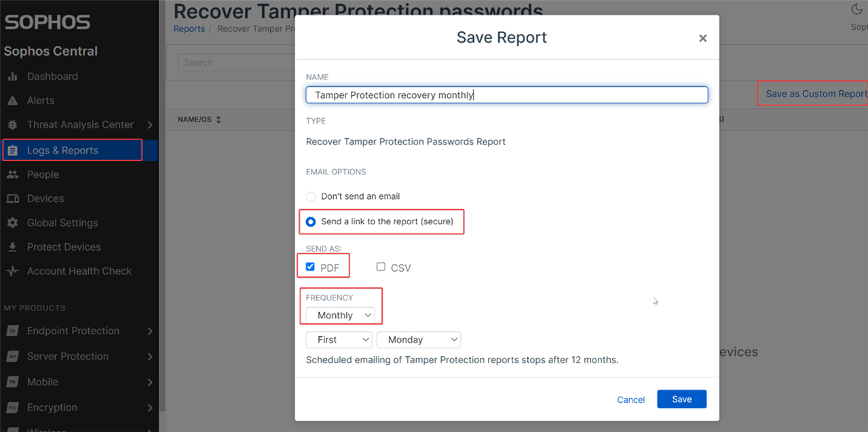The height and width of the screenshot is (432, 868).
Task: Click the Sophos Central heading
Action: [x=51, y=52]
